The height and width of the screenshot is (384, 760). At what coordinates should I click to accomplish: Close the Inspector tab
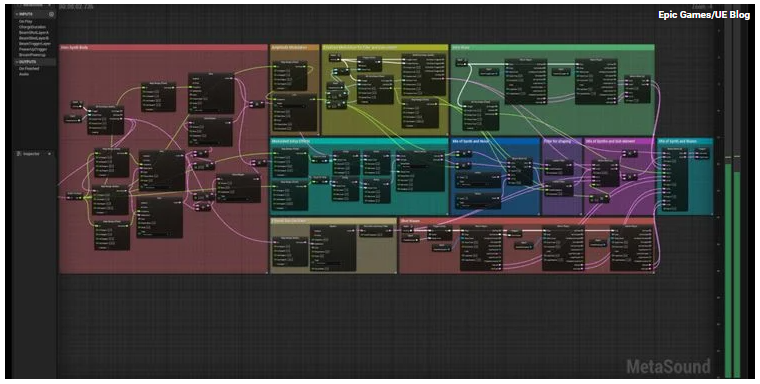[x=49, y=154]
